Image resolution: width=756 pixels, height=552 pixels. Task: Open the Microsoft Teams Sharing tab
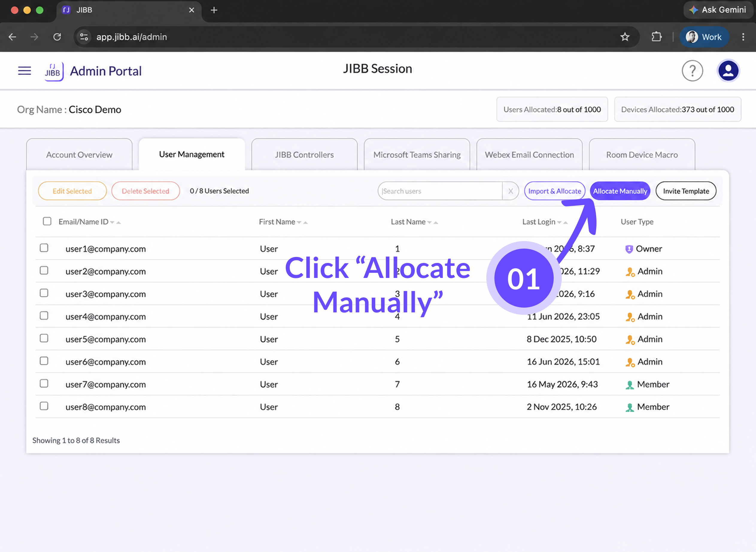tap(417, 155)
